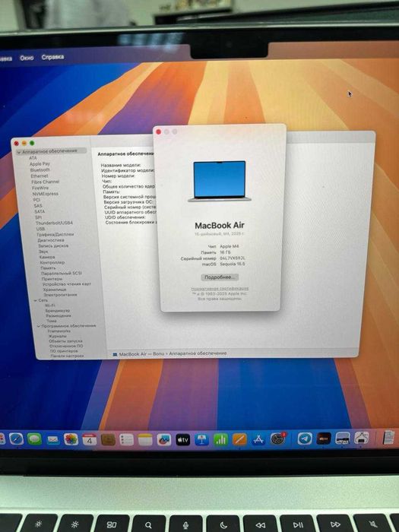Click the MacBook Air computer icon in path bar

pos(115,354)
